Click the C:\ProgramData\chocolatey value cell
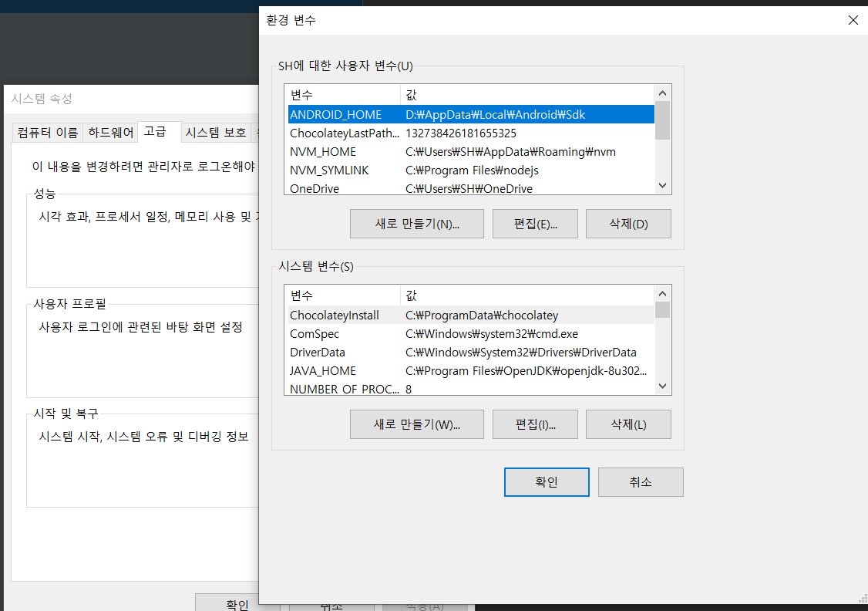The width and height of the screenshot is (868, 611). tap(482, 316)
